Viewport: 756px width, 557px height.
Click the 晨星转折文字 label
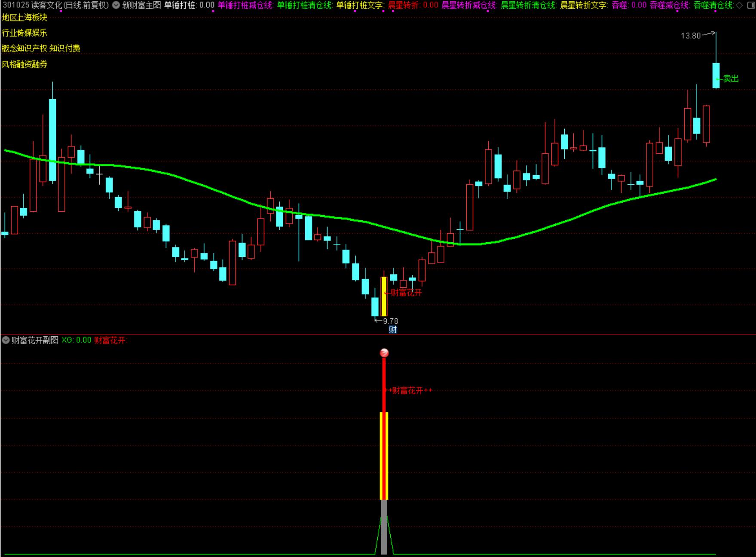click(583, 5)
